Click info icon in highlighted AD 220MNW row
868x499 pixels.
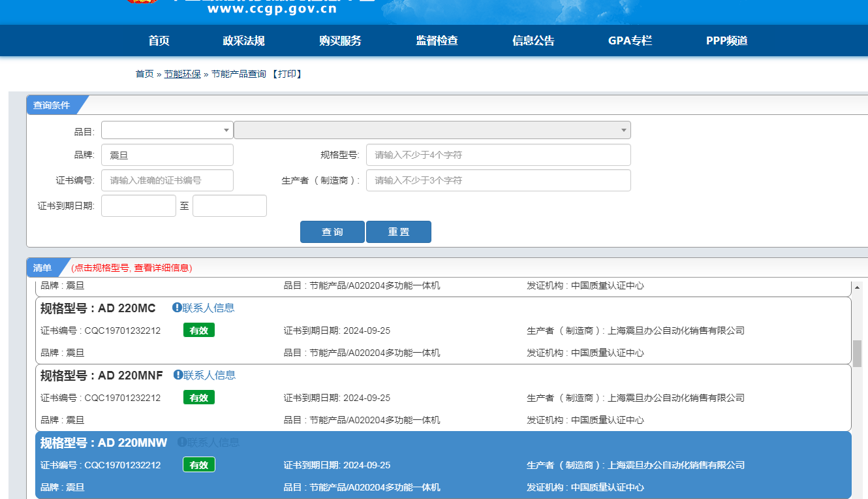pos(182,442)
